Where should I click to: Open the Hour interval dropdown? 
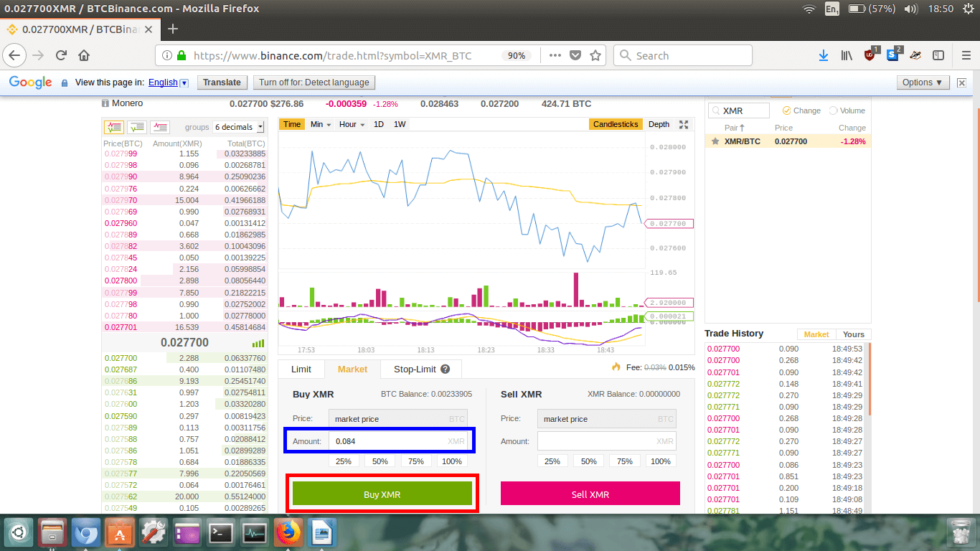(x=352, y=124)
